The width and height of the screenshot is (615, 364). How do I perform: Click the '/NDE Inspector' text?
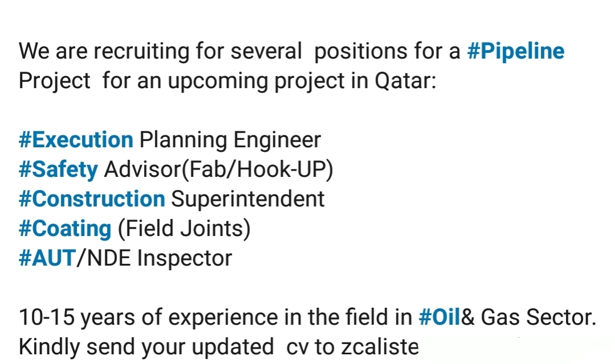[x=154, y=259]
